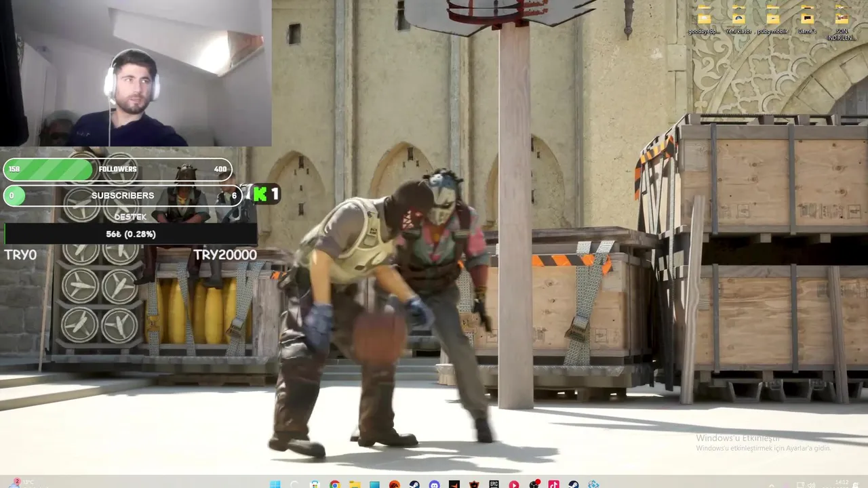Click the streamer webcam overlay
This screenshot has width=868, height=488.
tap(136, 73)
